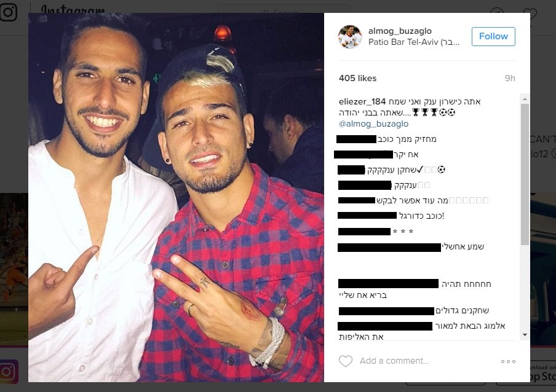Image resolution: width=556 pixels, height=392 pixels.
Task: Like the post with heart icon
Action: pyautogui.click(x=346, y=361)
